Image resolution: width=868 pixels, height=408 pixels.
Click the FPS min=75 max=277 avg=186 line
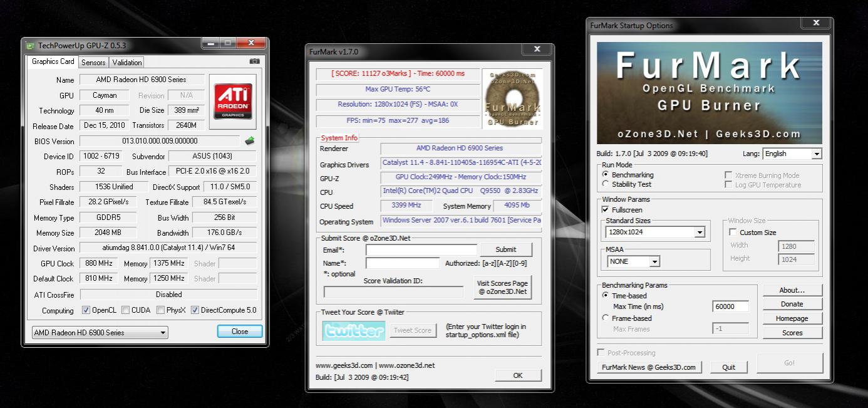(398, 121)
